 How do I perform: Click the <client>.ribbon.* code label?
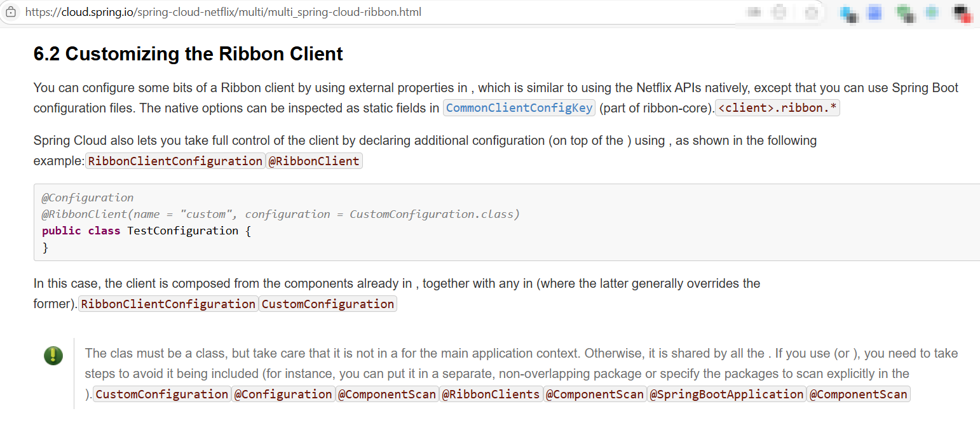click(x=778, y=108)
